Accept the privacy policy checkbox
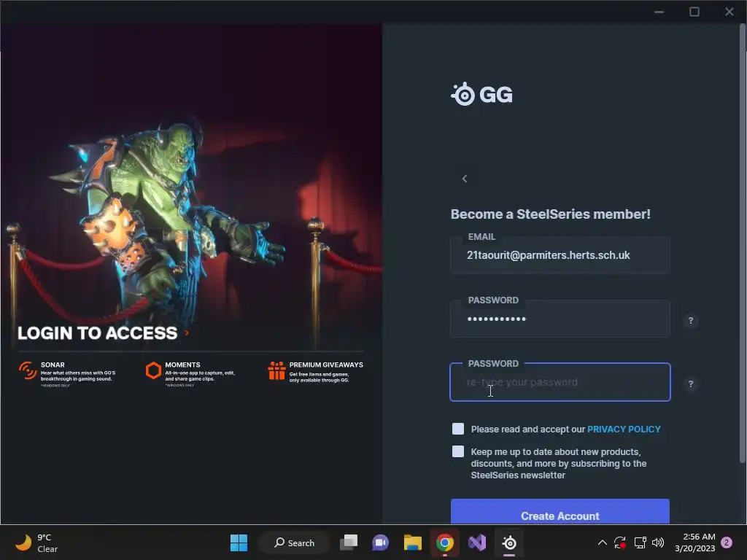The width and height of the screenshot is (747, 560). (458, 429)
